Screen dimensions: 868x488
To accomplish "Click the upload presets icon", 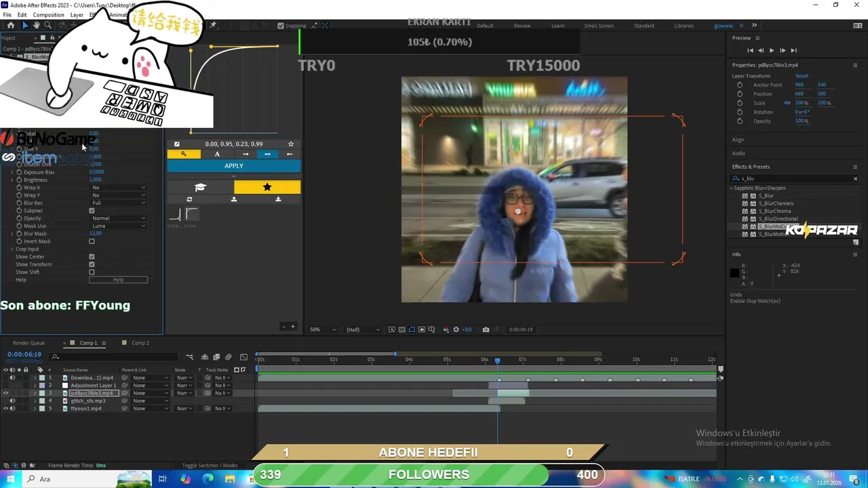I will [x=234, y=199].
